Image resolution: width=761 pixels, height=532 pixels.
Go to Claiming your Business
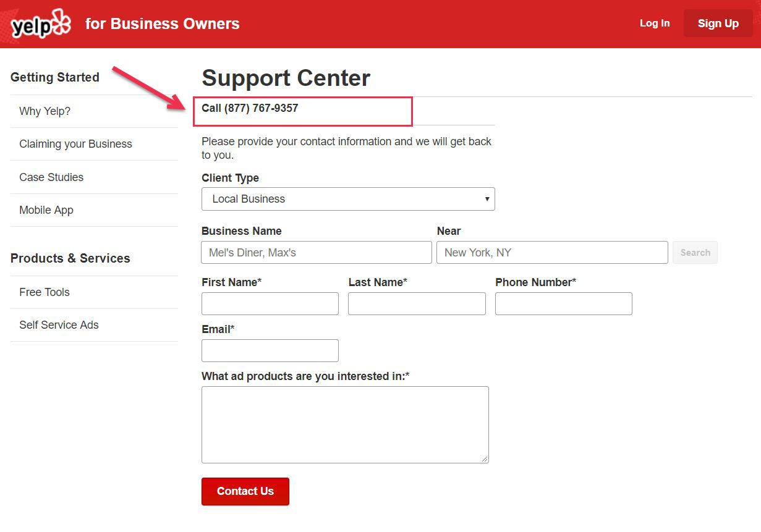pos(75,144)
